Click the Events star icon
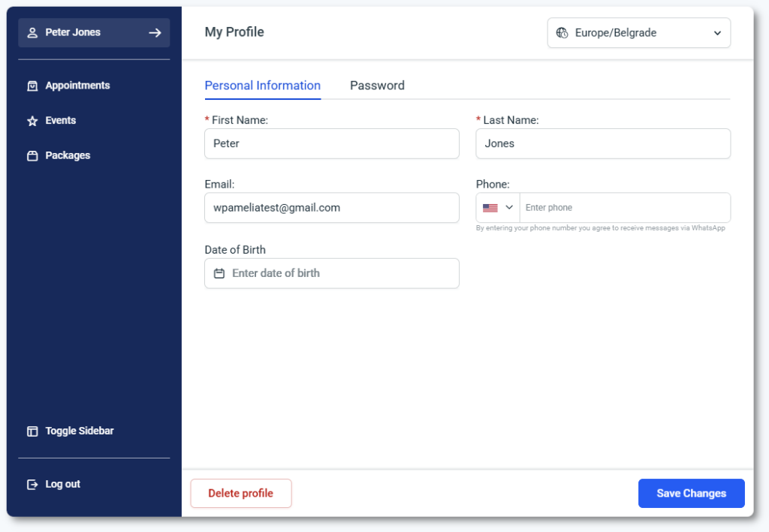 coord(32,121)
